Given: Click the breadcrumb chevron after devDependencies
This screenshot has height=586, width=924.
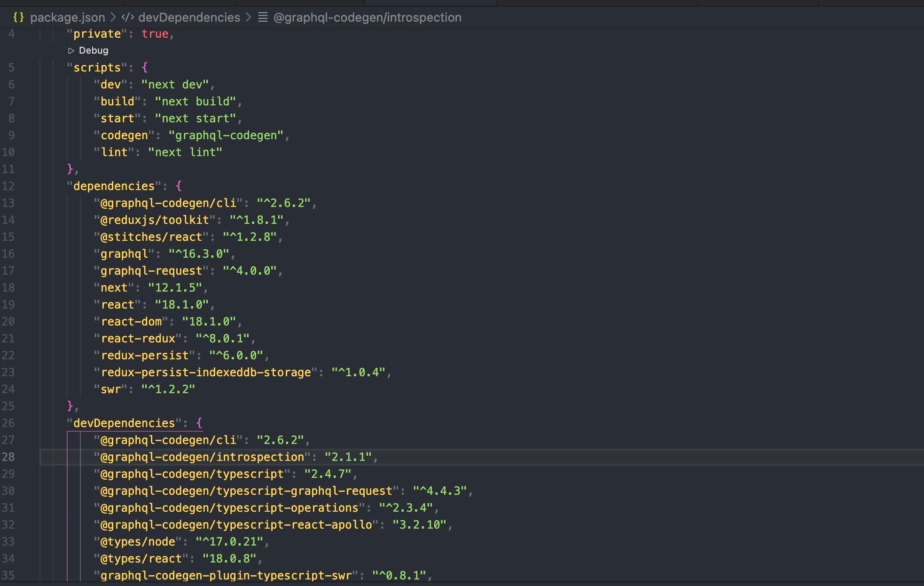Looking at the screenshot, I should pos(249,17).
